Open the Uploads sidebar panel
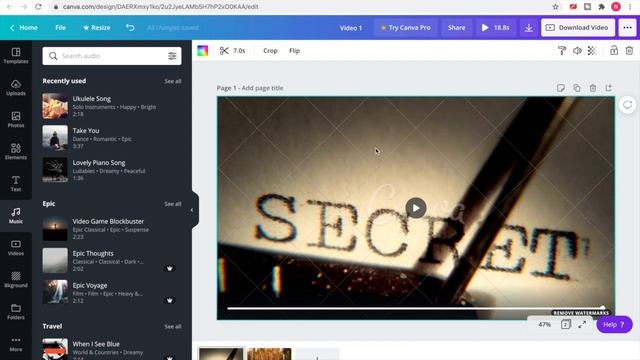Image resolution: width=640 pixels, height=360 pixels. (x=16, y=87)
